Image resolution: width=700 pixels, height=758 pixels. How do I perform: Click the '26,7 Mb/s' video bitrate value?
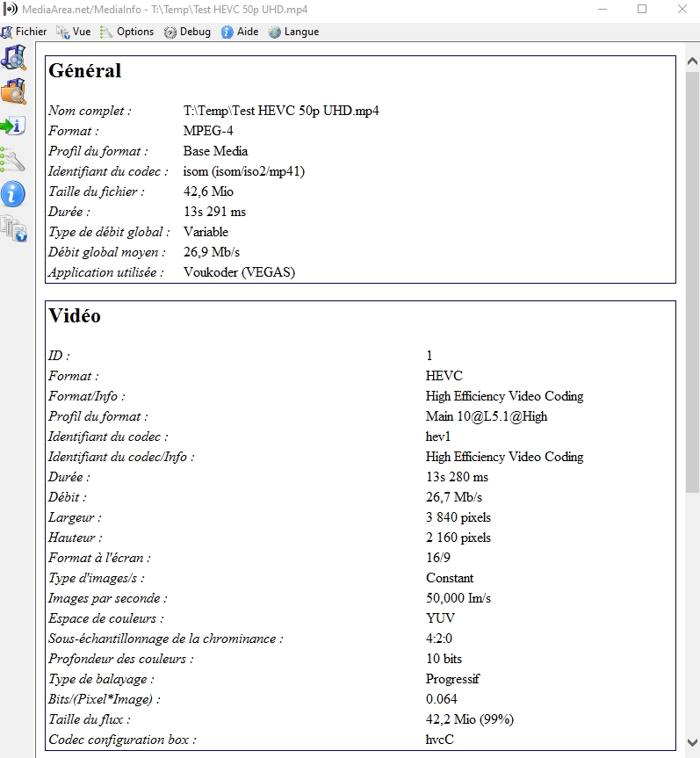(x=453, y=497)
